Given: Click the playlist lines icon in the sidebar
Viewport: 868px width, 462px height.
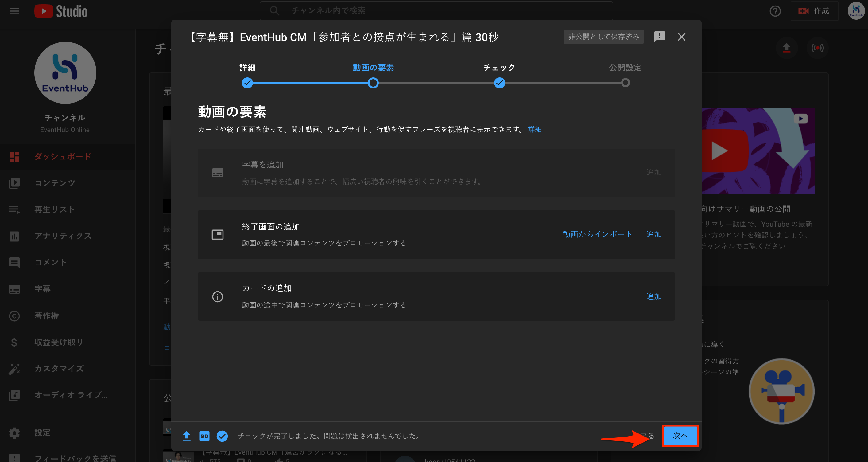Looking at the screenshot, I should tap(14, 209).
